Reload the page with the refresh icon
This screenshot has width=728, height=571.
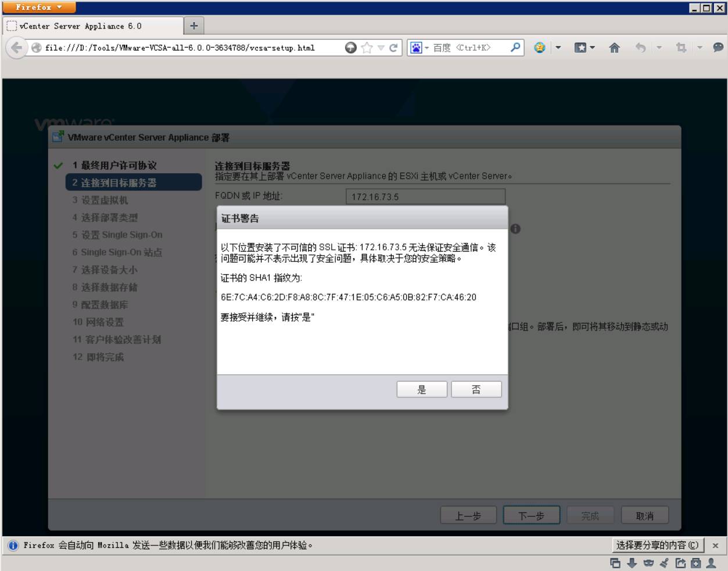[x=393, y=48]
